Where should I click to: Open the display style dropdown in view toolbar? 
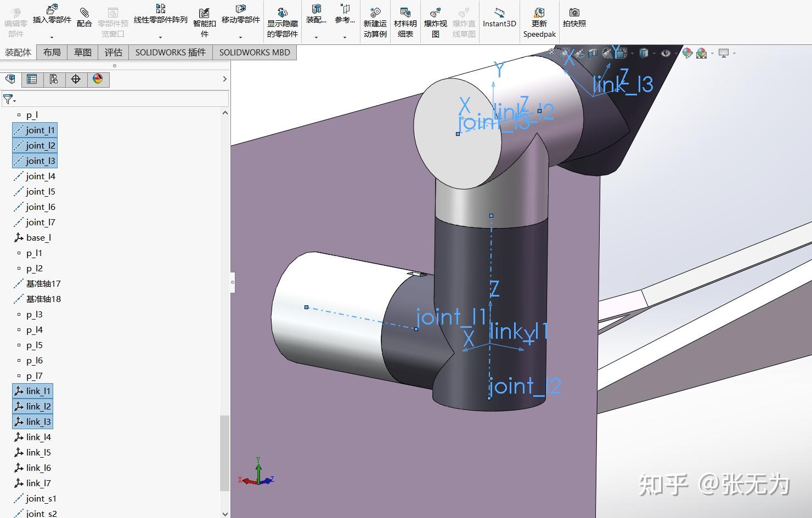coord(654,53)
